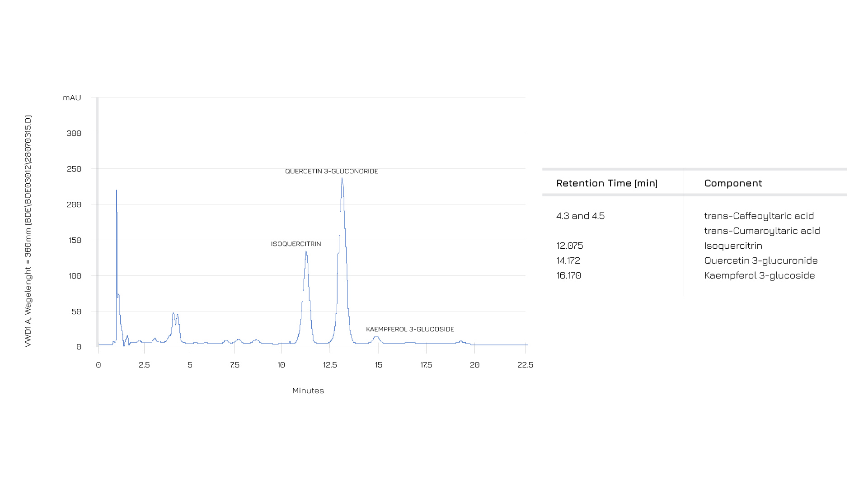Click the 12.5 tick on the x-axis
Viewport: 868px width, 488px height.
click(x=330, y=365)
